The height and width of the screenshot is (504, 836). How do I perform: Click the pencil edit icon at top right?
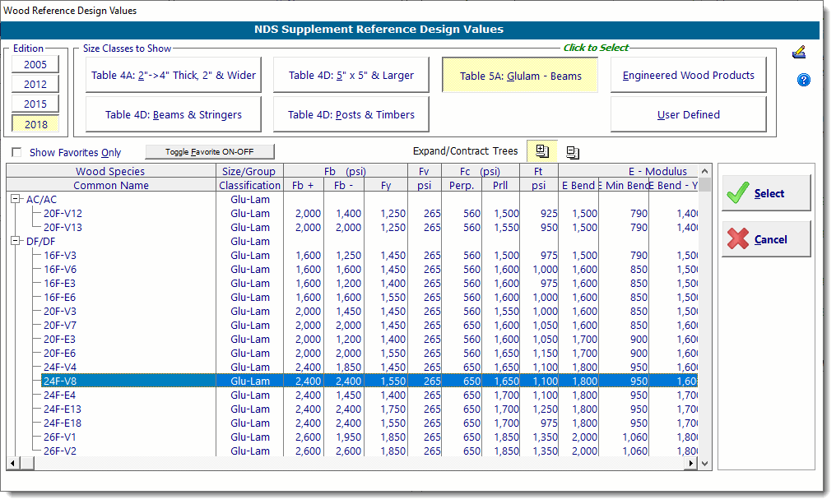pyautogui.click(x=798, y=53)
